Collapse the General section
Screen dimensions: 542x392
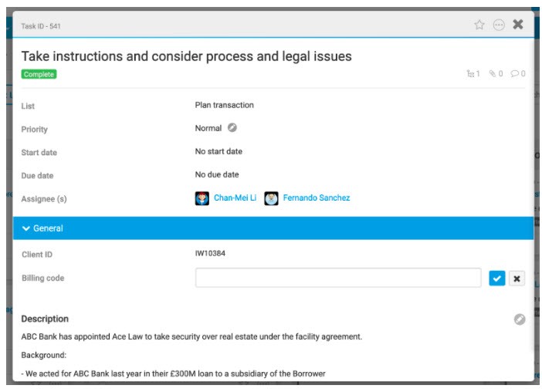pyautogui.click(x=27, y=228)
